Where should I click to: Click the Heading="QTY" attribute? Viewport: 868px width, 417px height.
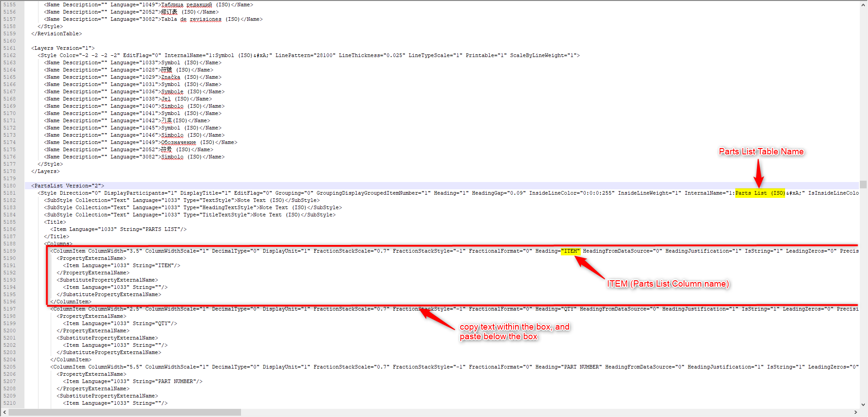pos(556,309)
